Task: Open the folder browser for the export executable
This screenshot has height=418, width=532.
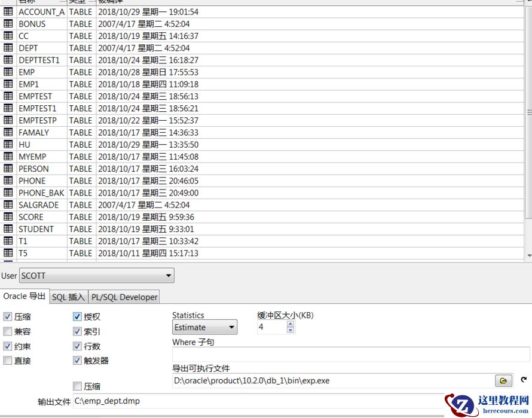Action: click(504, 380)
